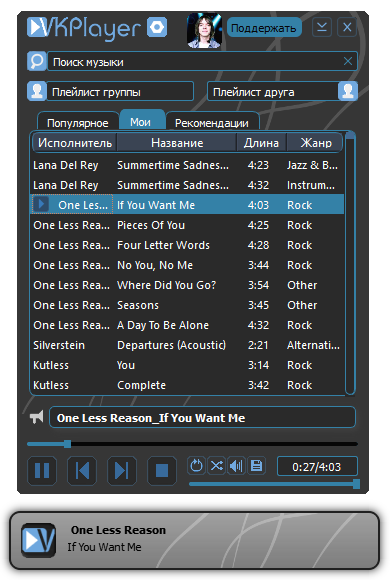Click the VKPlayer logo
This screenshot has height=580, width=390.
coord(84,28)
